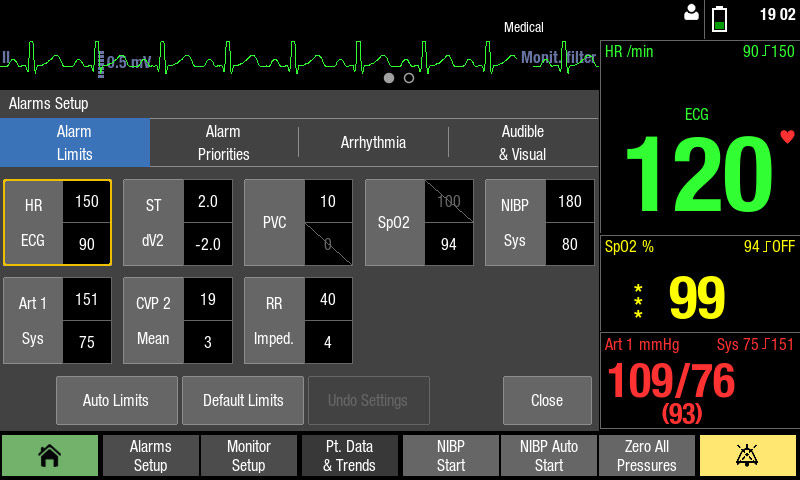800x480 pixels.
Task: Tap the SpO2 signal quality asterisks
Action: coord(638,301)
